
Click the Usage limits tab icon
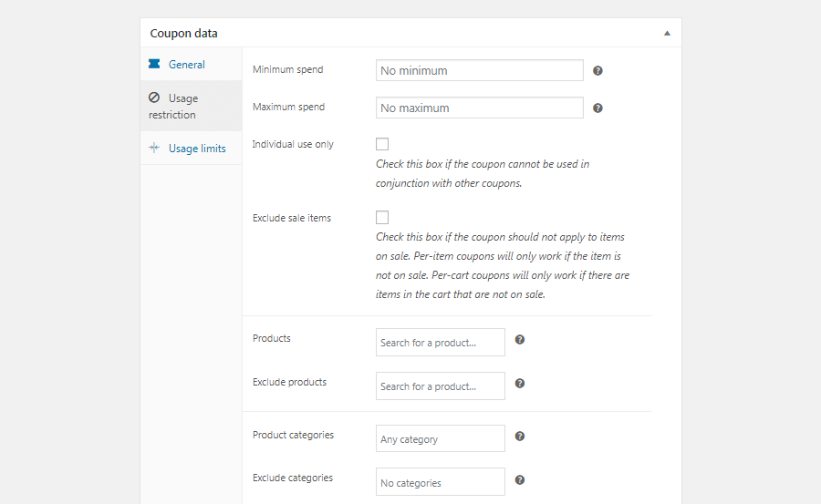click(x=154, y=149)
